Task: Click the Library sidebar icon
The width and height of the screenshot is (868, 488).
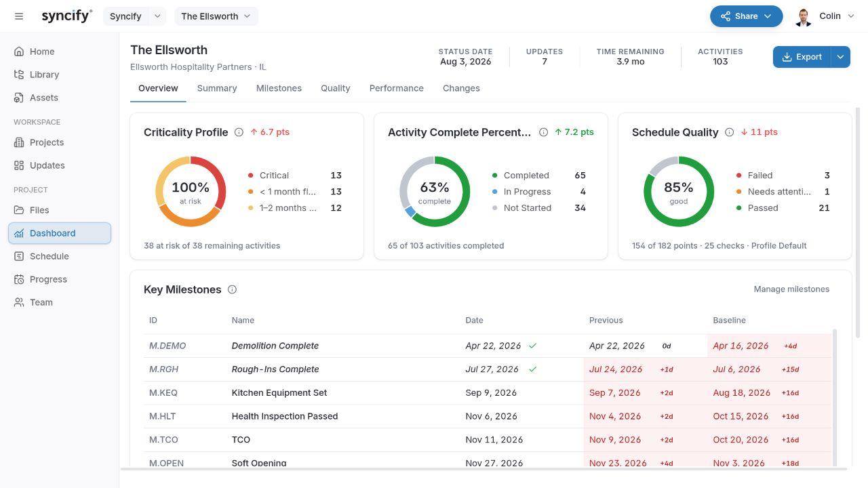Action: tap(19, 75)
